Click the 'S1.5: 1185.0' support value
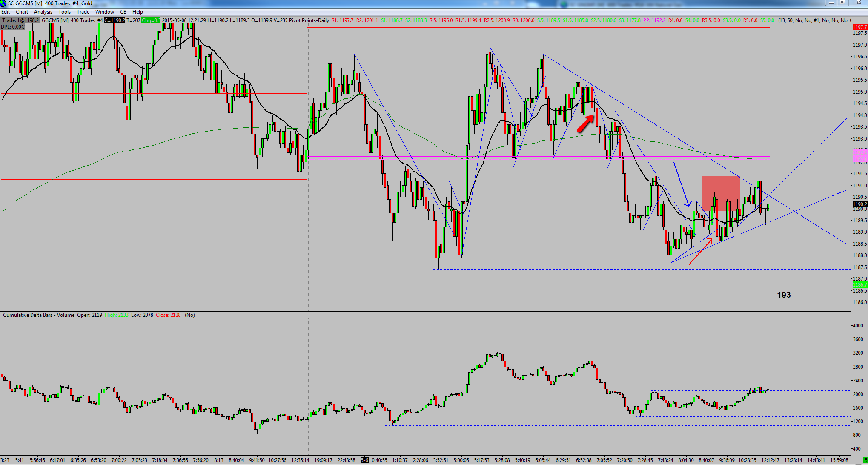The width and height of the screenshot is (868, 465). pos(576,20)
